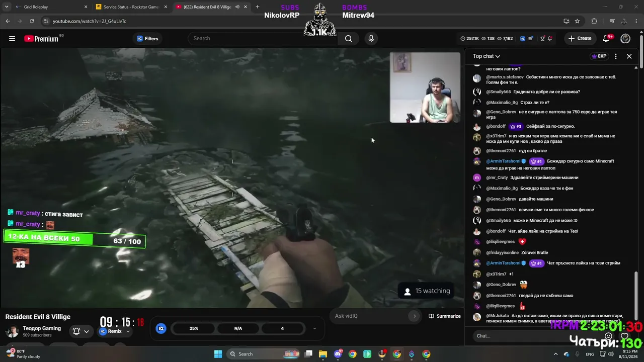The image size is (644, 362).
Task: Open the Create menu
Action: (x=580, y=38)
